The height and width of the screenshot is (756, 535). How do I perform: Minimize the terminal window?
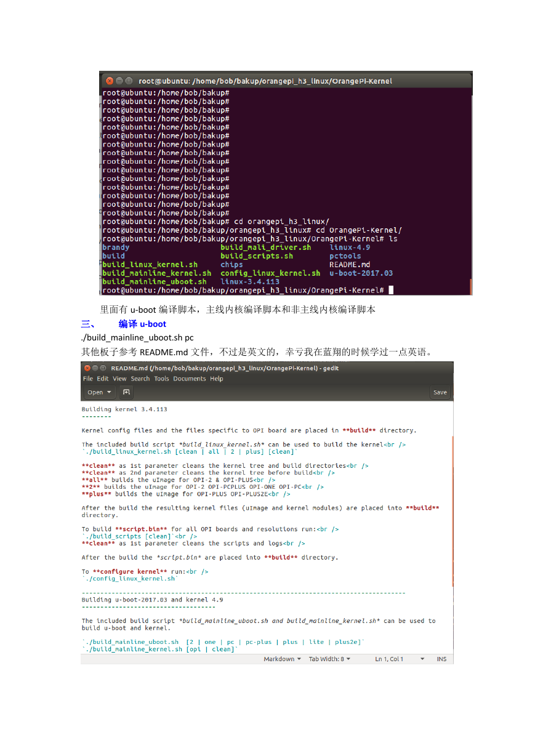pyautogui.click(x=119, y=81)
